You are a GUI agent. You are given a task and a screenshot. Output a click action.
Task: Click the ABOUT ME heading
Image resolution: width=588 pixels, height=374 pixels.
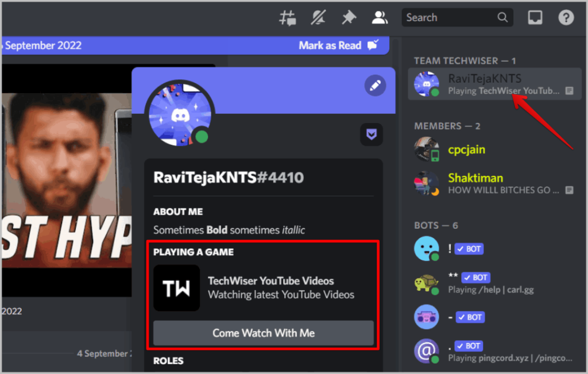pyautogui.click(x=178, y=212)
